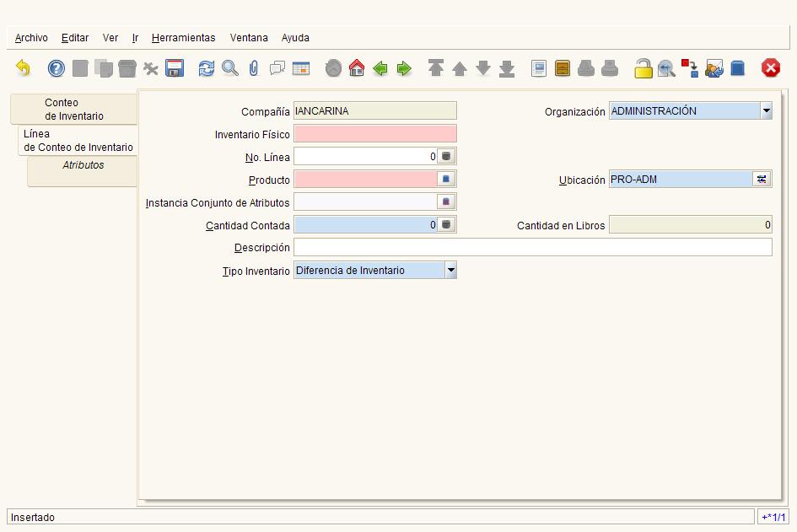Open the Ver menu
The width and height of the screenshot is (797, 532).
pyautogui.click(x=110, y=38)
